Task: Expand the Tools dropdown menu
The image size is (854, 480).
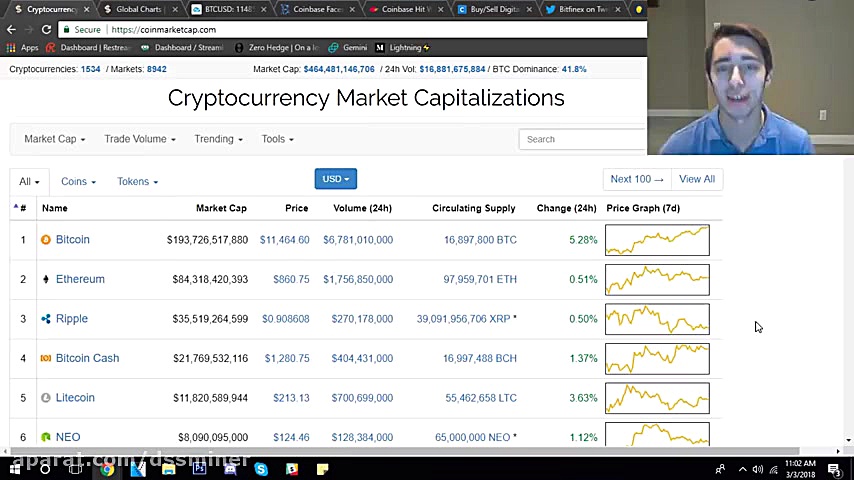Action: click(x=277, y=139)
